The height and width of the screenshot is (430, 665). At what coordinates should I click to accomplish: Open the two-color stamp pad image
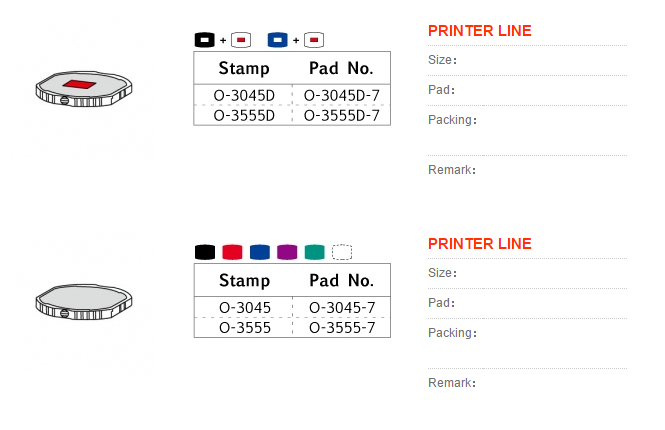84,89
